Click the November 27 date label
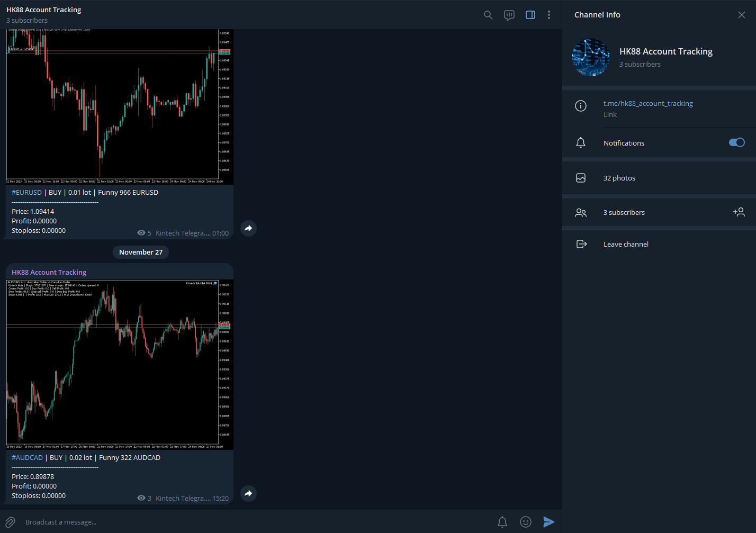Screen dimensions: 756x533 [x=141, y=252]
